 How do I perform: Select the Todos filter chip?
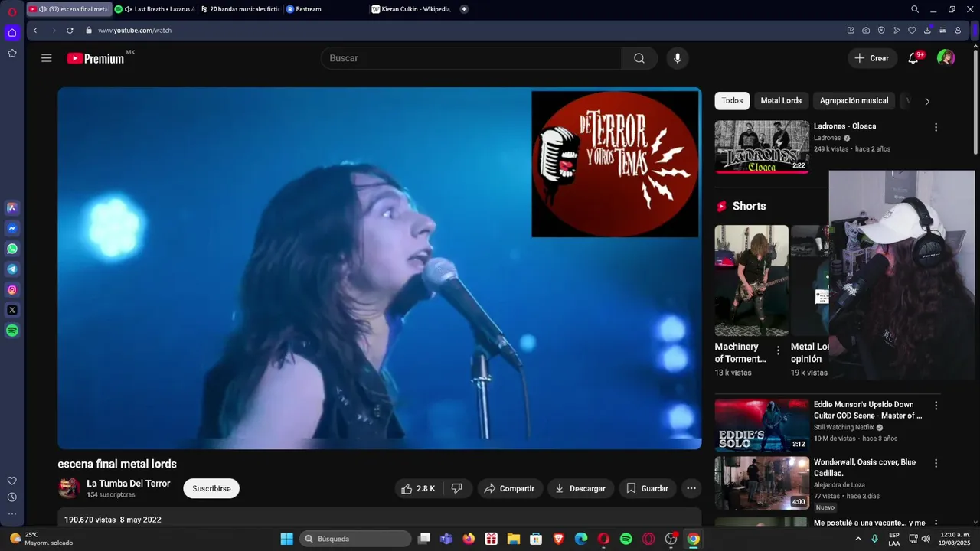732,101
